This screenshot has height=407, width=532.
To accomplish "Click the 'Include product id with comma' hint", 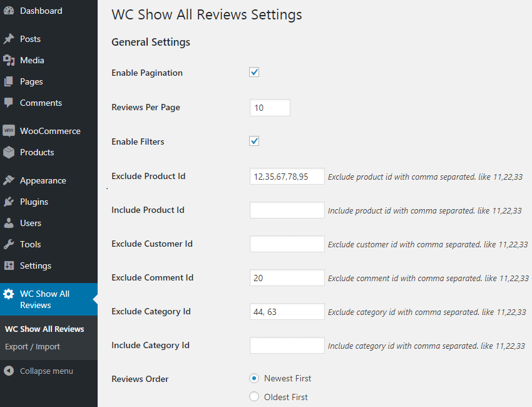I will point(425,211).
